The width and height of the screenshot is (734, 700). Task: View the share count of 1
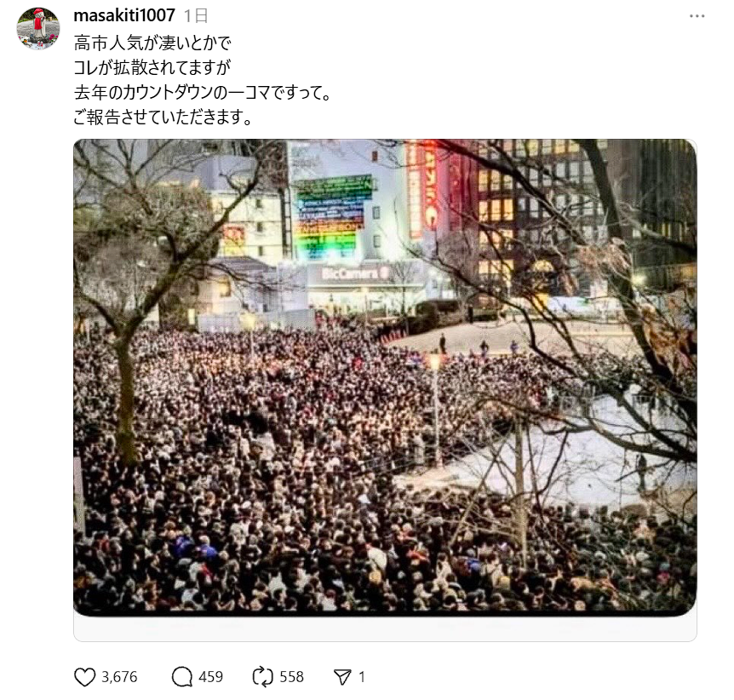(x=361, y=677)
